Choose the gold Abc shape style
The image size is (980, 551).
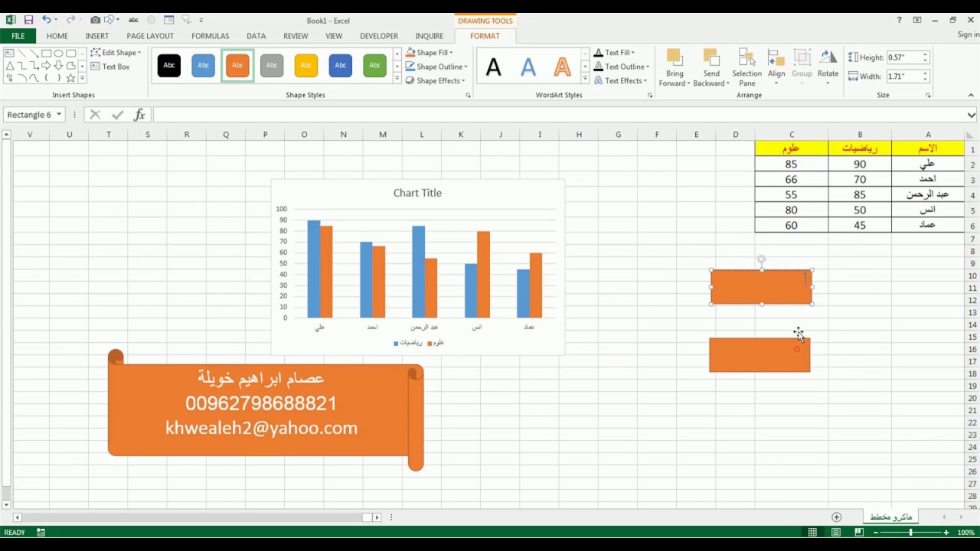306,66
